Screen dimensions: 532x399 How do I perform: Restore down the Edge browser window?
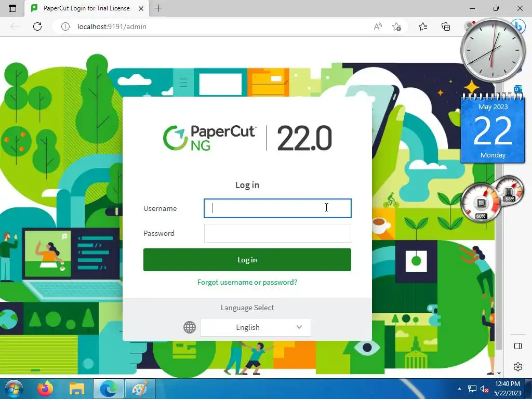[496, 8]
